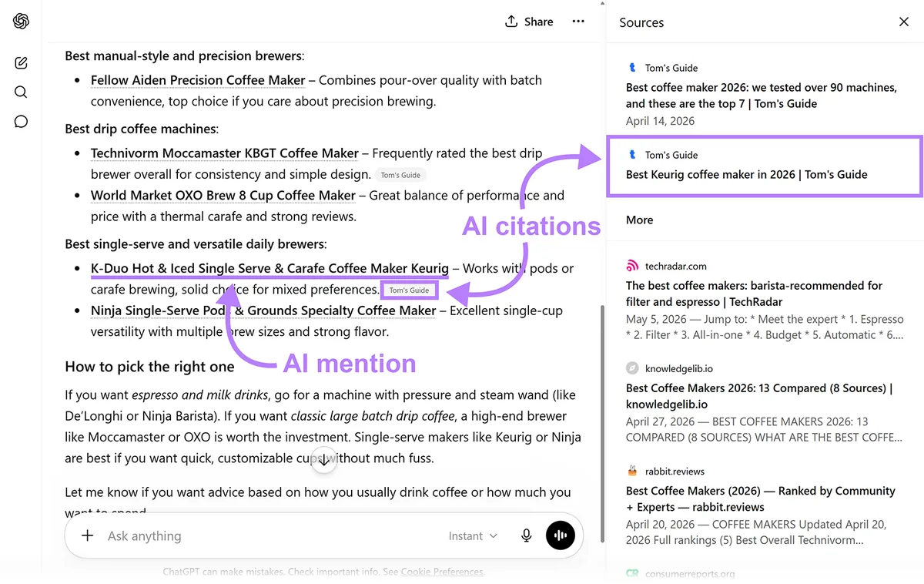Click the microphone dictation icon
This screenshot has height=584, width=924.
(527, 535)
